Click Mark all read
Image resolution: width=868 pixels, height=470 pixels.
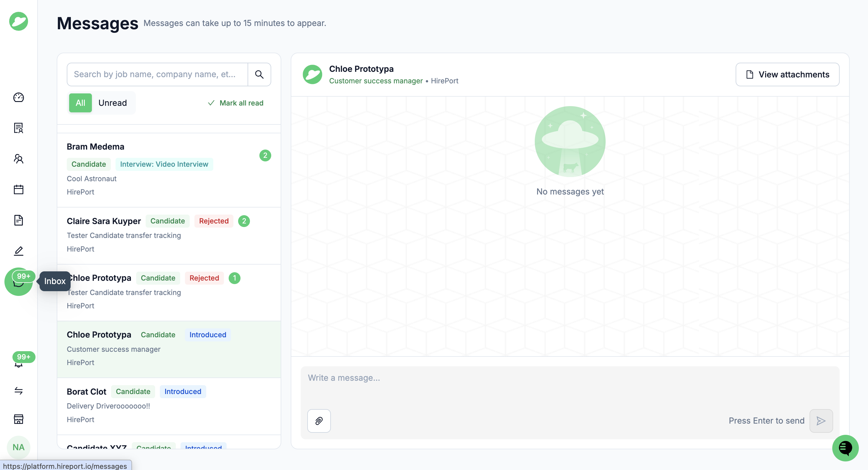point(235,103)
